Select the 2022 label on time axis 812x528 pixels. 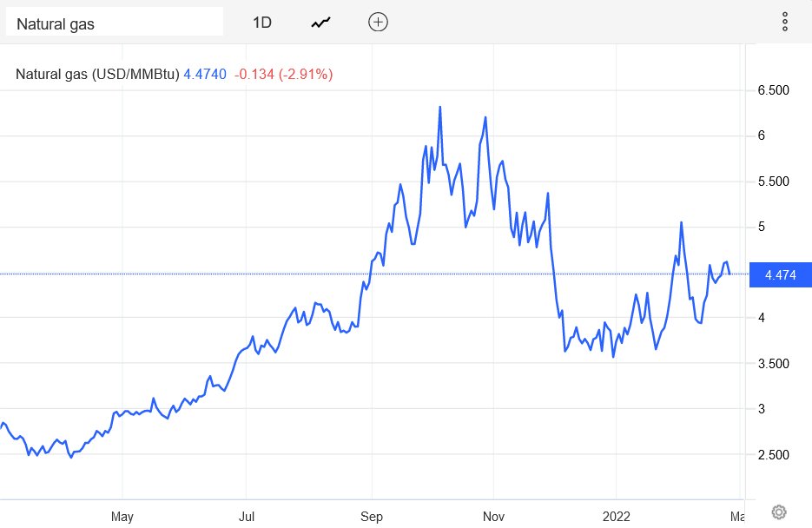[x=617, y=516]
